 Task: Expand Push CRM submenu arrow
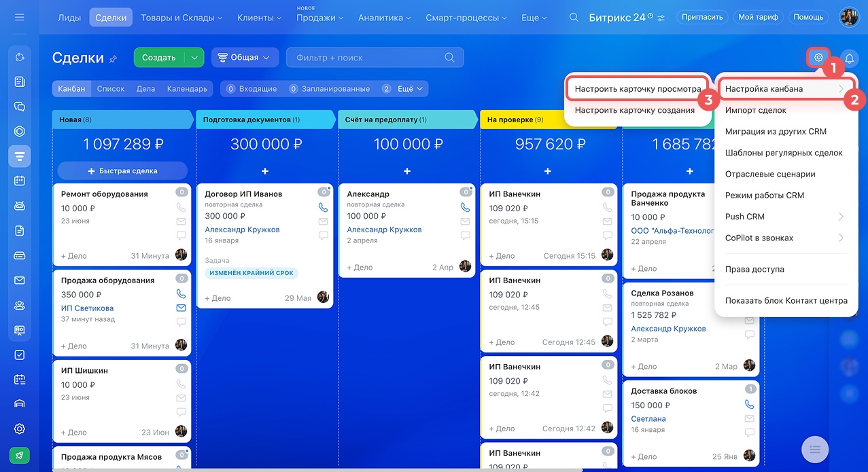[x=841, y=217]
